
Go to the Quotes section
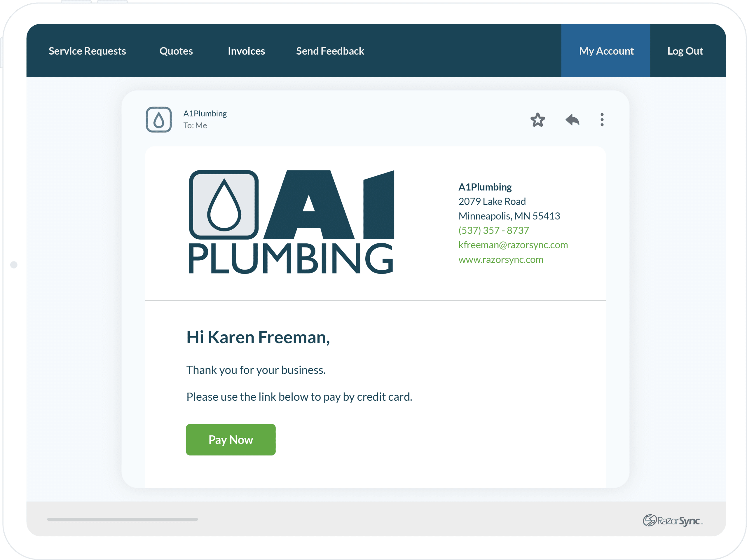coord(176,51)
